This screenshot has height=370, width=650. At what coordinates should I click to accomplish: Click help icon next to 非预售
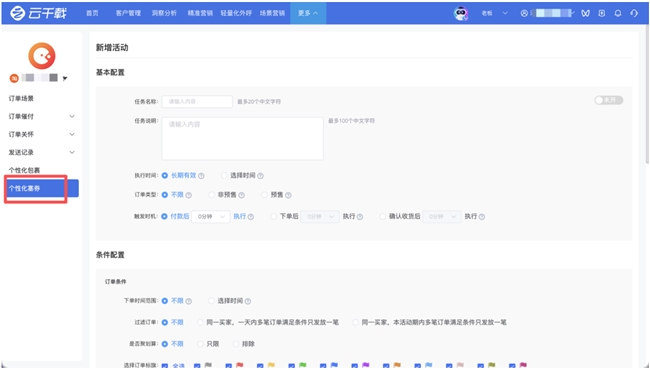[x=241, y=195]
